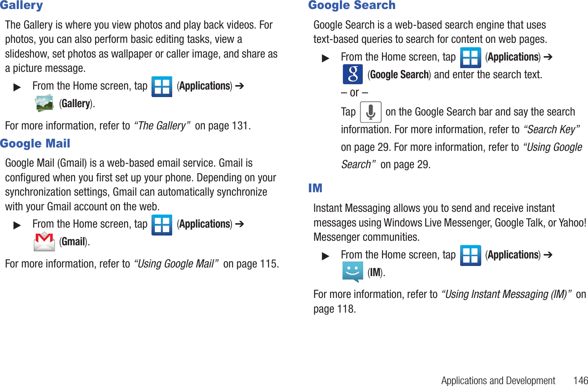Click the blue 'Google Mail' section heading
The image size is (588, 386).
[35, 143]
